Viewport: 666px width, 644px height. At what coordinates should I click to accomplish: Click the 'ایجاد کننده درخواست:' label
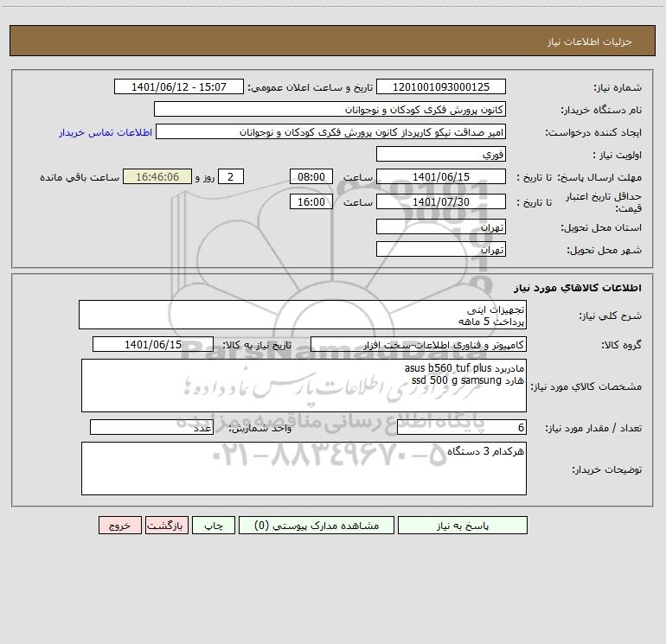coord(593,132)
